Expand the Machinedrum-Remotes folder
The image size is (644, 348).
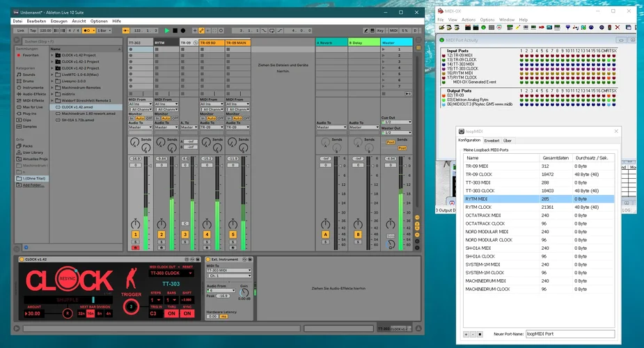[x=52, y=88]
